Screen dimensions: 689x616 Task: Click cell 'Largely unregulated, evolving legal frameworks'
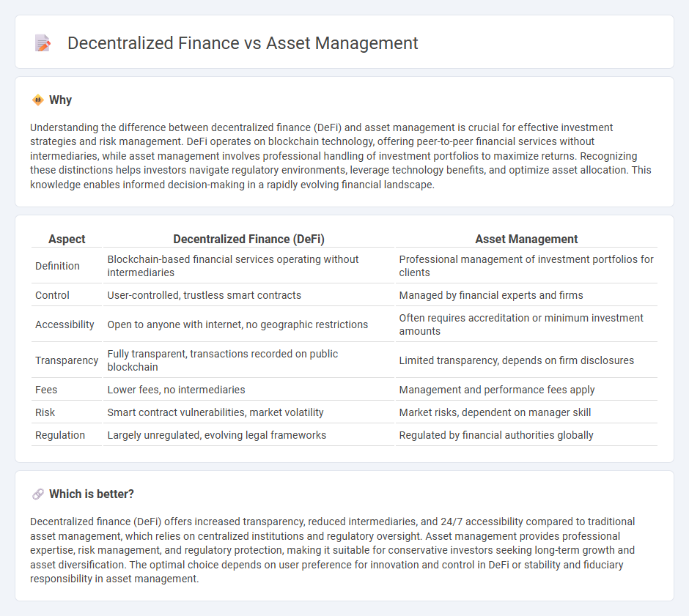click(248, 436)
